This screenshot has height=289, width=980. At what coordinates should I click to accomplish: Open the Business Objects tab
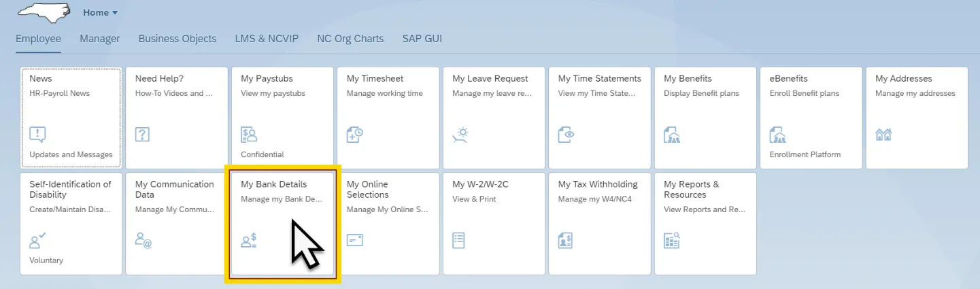[x=177, y=39]
